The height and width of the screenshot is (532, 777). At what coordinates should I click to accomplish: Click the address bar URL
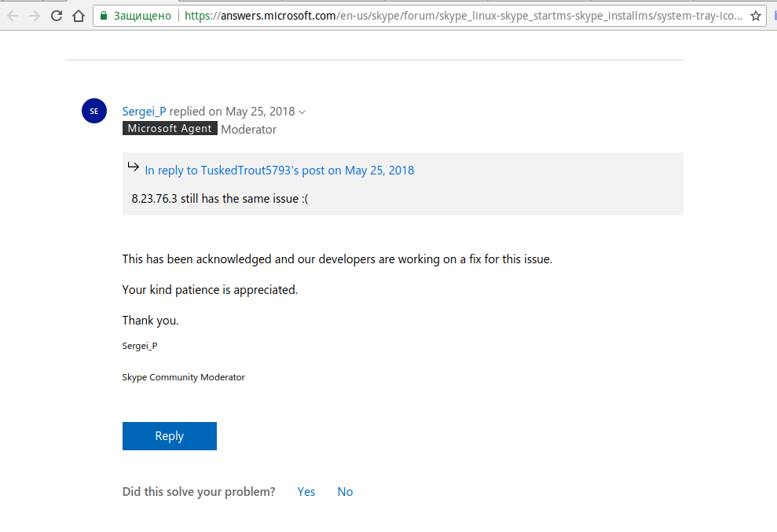(x=464, y=16)
